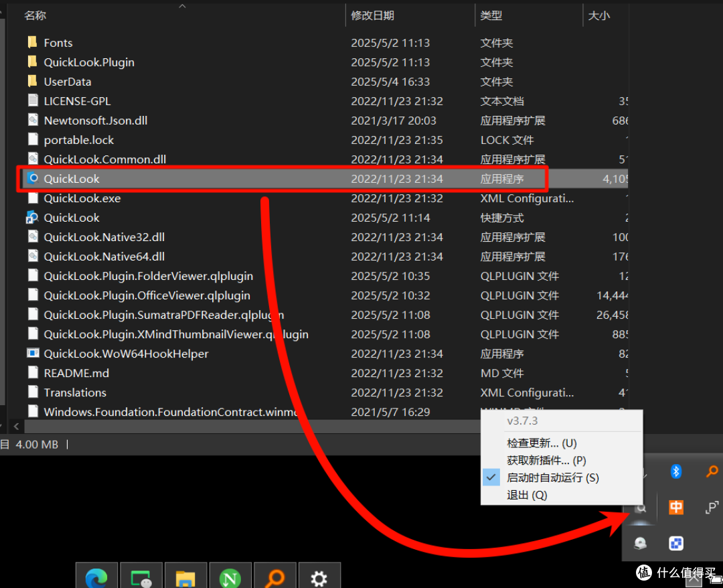Click the MD 文件 type cell

502,372
